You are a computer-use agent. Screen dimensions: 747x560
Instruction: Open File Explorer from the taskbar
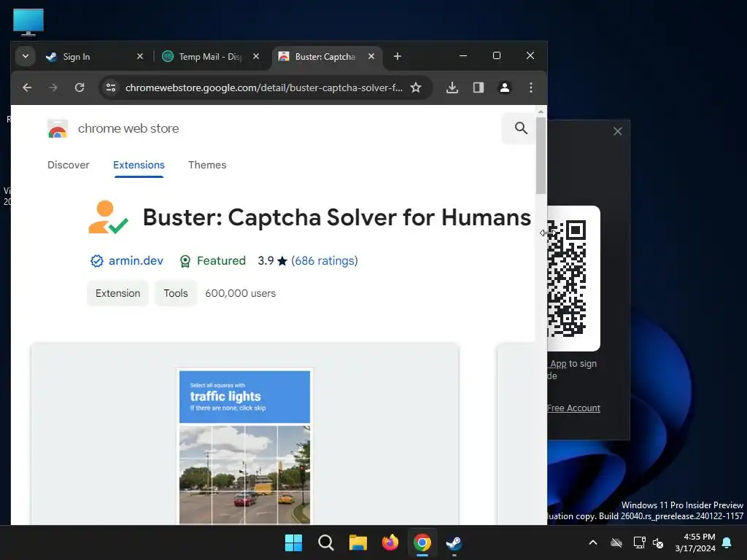[x=357, y=542]
